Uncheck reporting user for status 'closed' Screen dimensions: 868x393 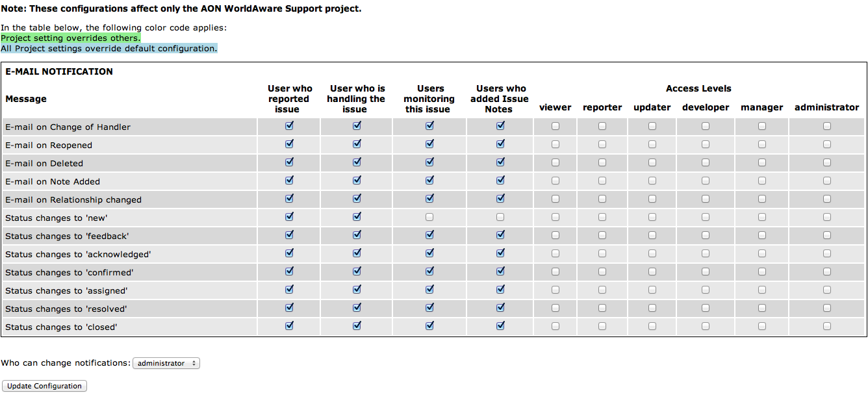289,327
